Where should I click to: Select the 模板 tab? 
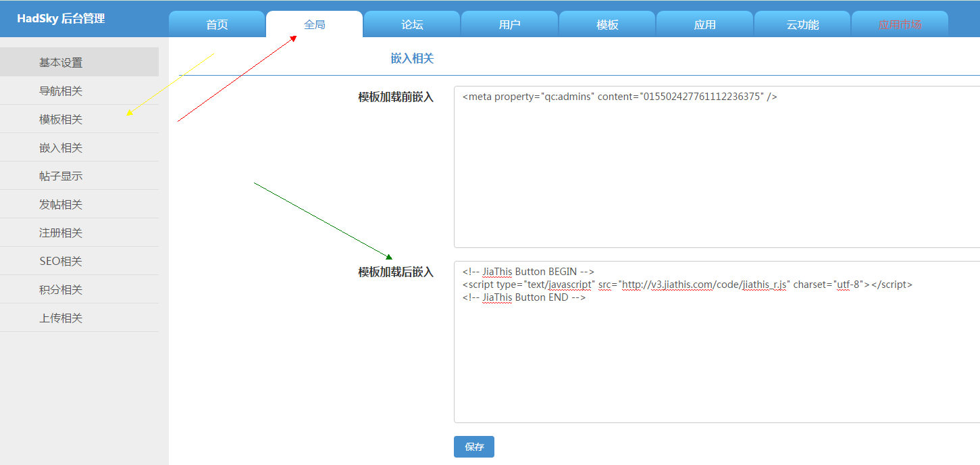[607, 24]
